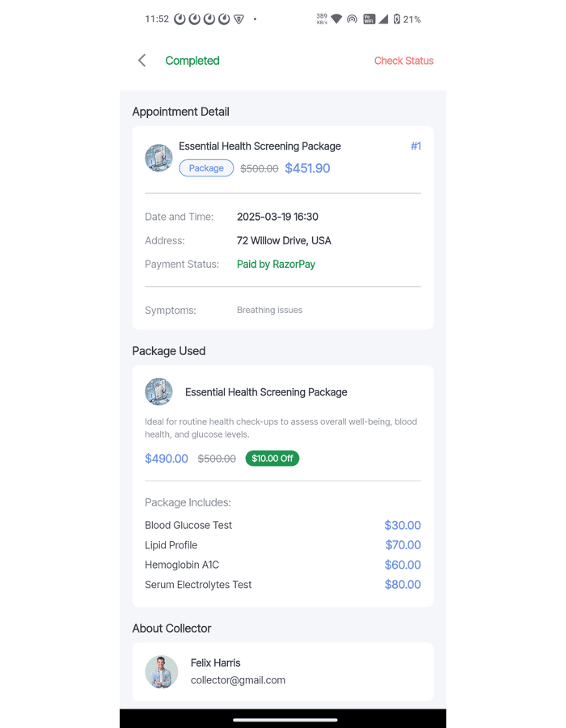Tap the battery icon in status bar

(396, 19)
